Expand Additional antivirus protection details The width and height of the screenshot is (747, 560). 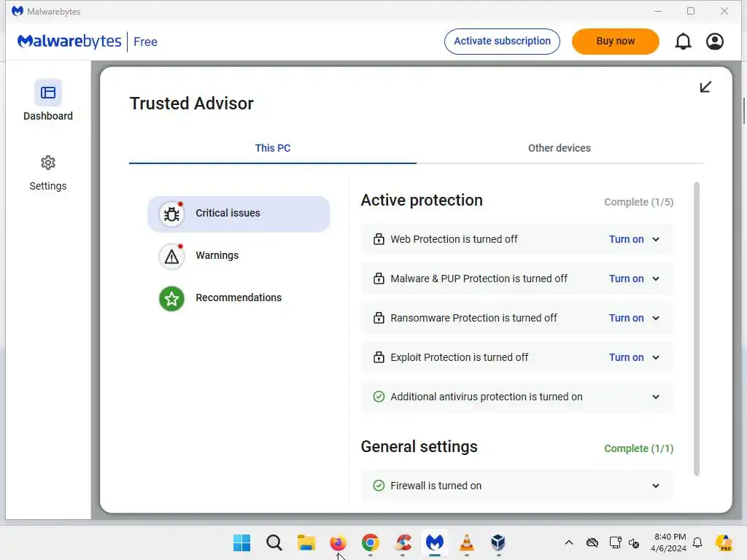[656, 397]
